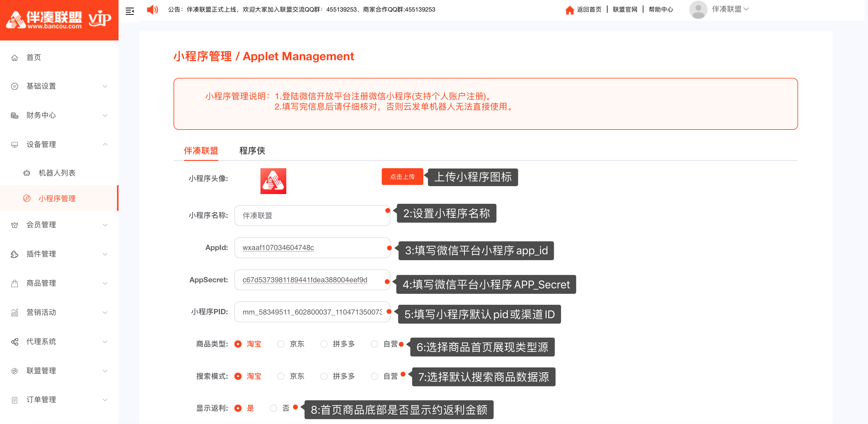The height and width of the screenshot is (424, 868).
Task: Open the 机器人列表 submenu item
Action: (59, 173)
